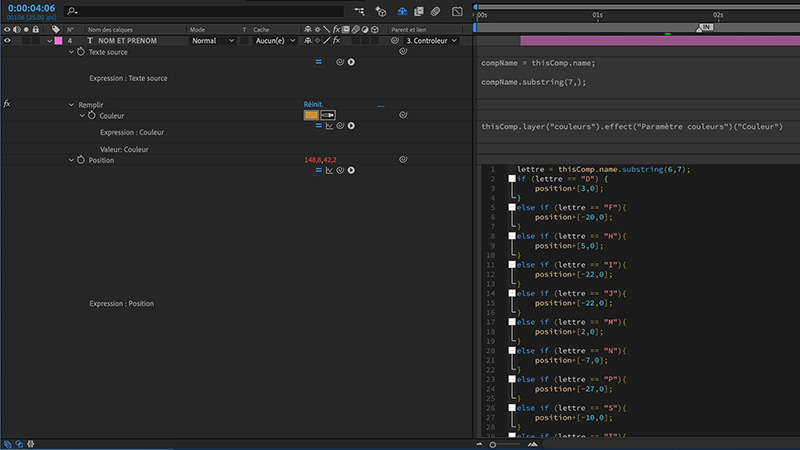This screenshot has width=800, height=450.
Task: Show Position expression graph icon
Action: [x=329, y=170]
